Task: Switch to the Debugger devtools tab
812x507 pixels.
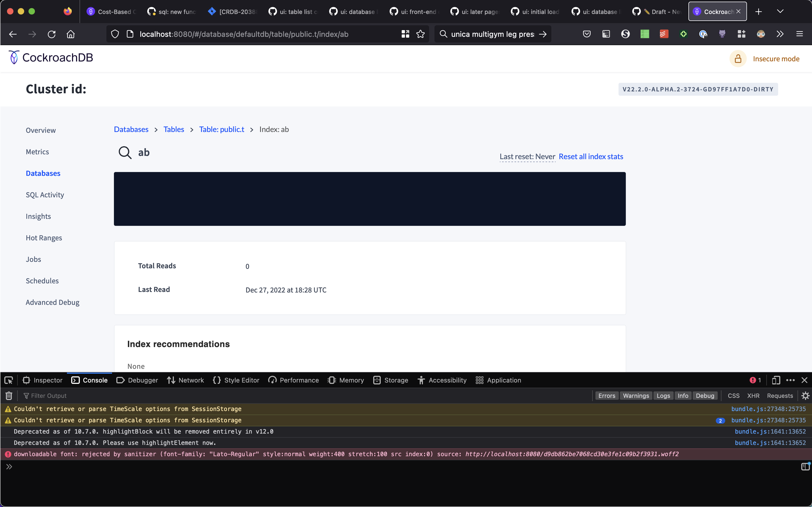Action: coord(137,380)
